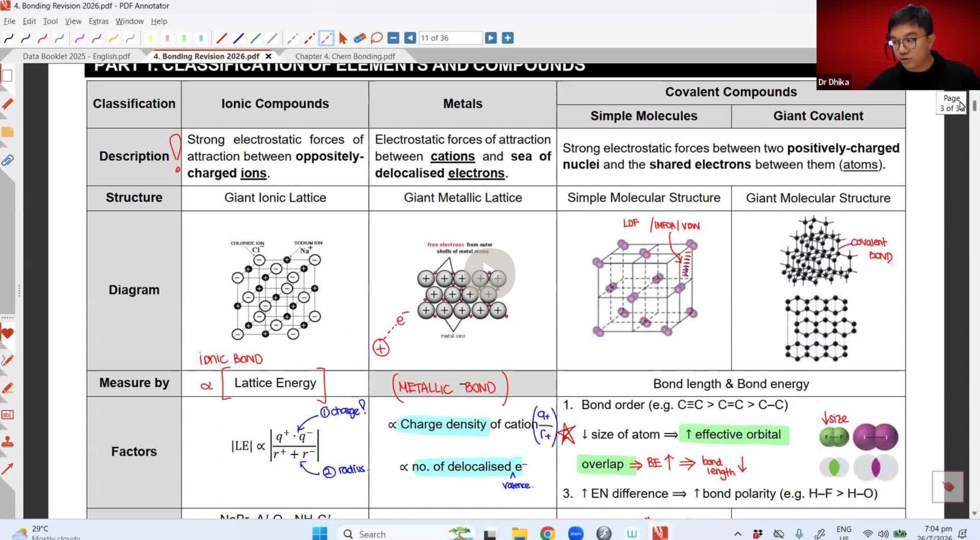Open the stamp tool toolbox in sidebar
This screenshot has width=980, height=540.
pos(7,442)
